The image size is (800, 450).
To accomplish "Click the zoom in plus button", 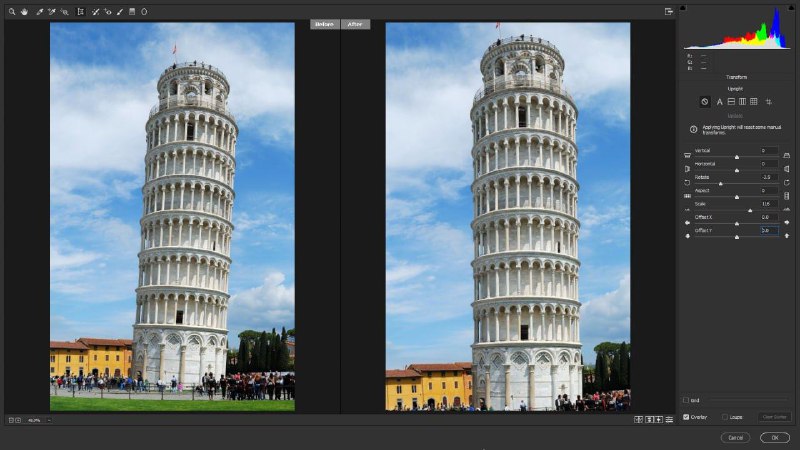I will coord(18,420).
